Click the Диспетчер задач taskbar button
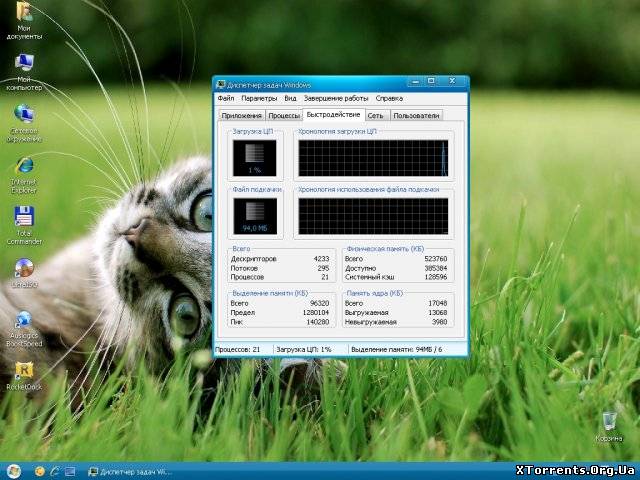The width and height of the screenshot is (640, 480). pos(130,470)
